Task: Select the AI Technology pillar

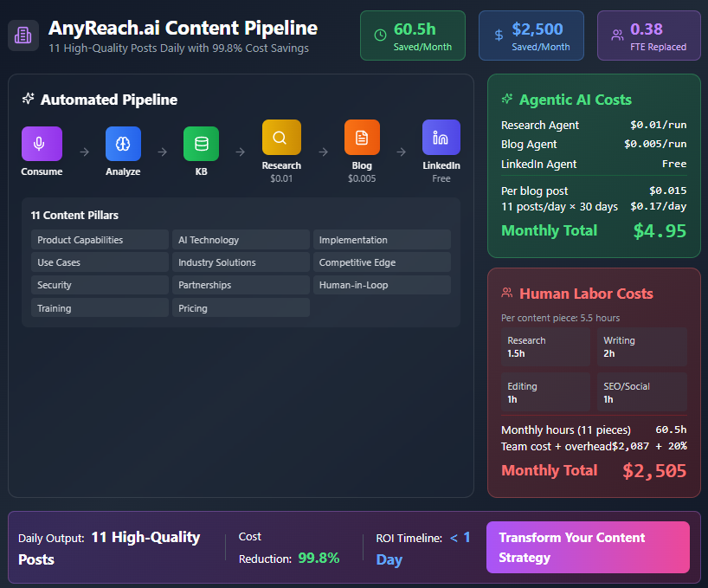Action: coord(241,240)
